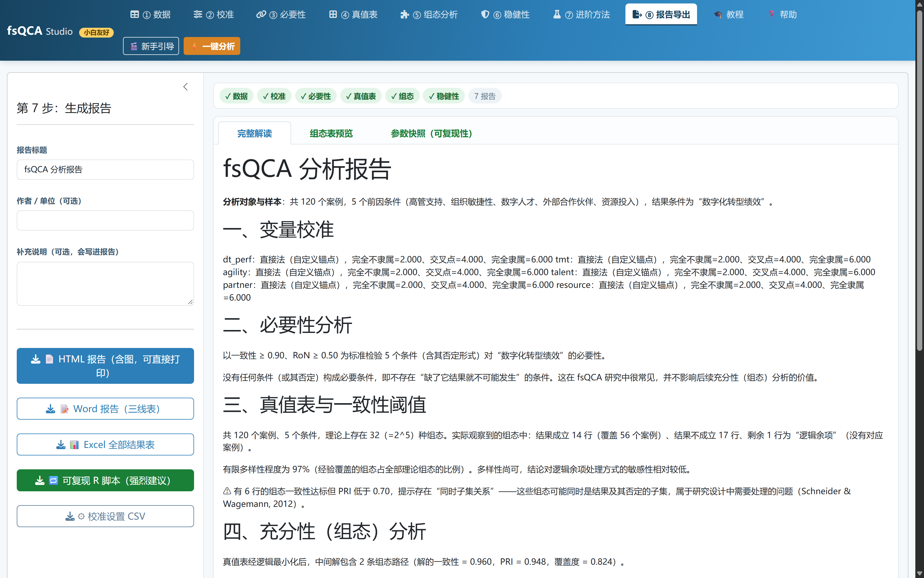Open the ③ 必要性 tab
The height and width of the screenshot is (578, 924).
[281, 14]
